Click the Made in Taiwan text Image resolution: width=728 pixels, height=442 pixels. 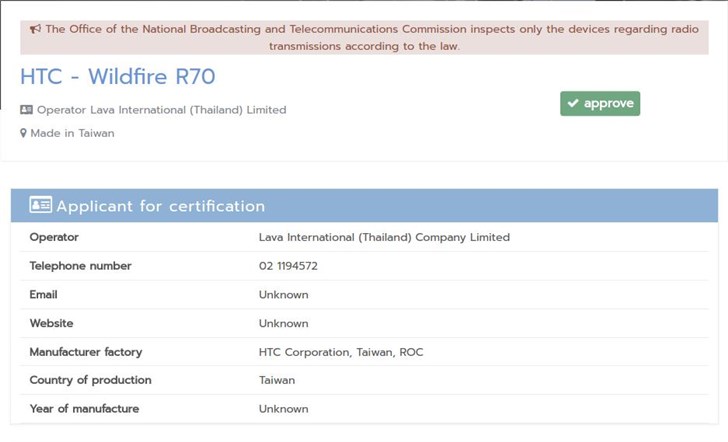72,133
